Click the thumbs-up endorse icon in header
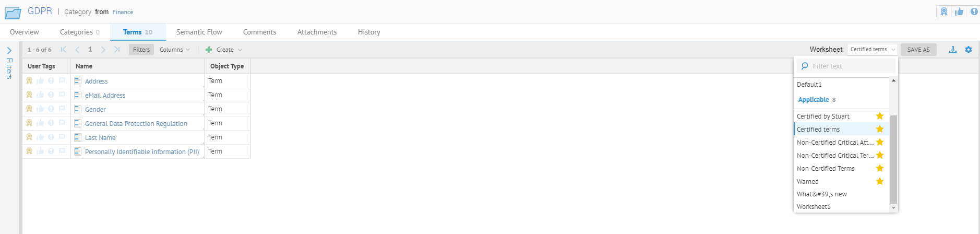This screenshot has width=980, height=234. (x=959, y=11)
